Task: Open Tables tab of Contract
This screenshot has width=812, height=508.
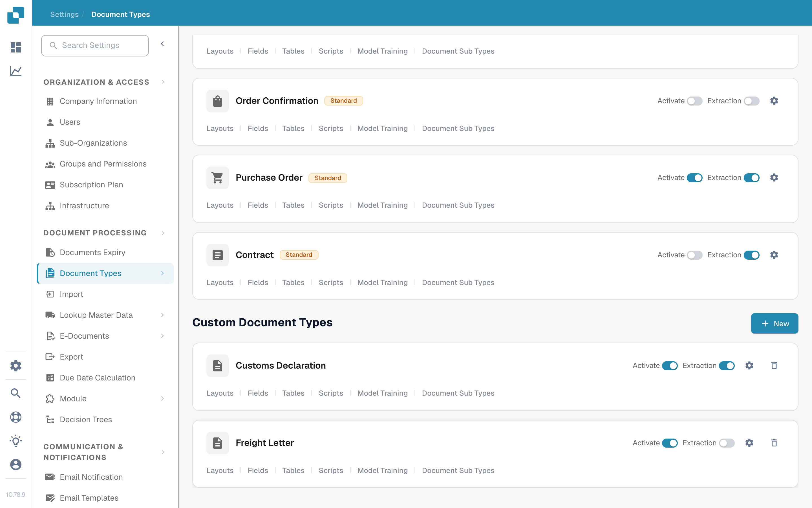Action: (x=293, y=283)
